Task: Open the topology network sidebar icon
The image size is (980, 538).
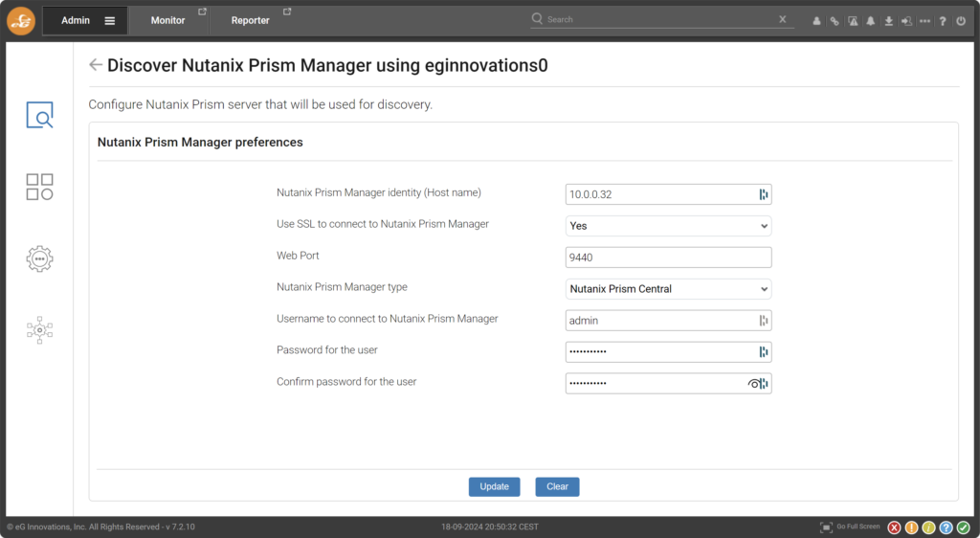Action: [x=39, y=330]
